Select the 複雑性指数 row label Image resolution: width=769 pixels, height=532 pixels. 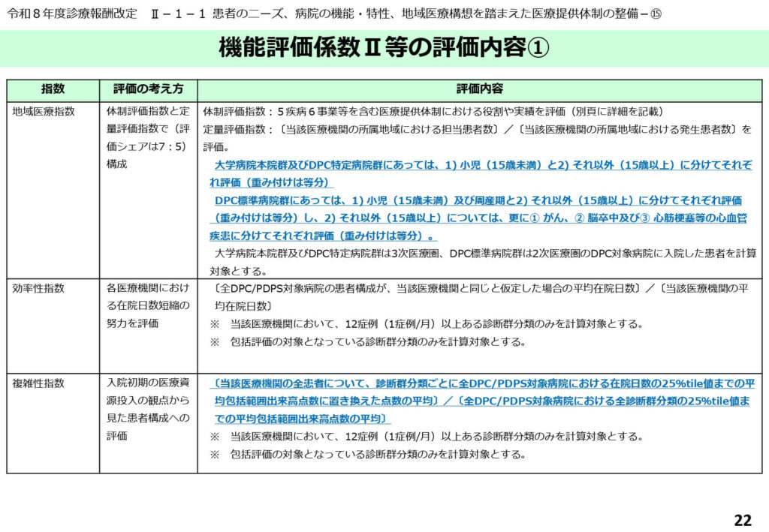[x=38, y=383]
